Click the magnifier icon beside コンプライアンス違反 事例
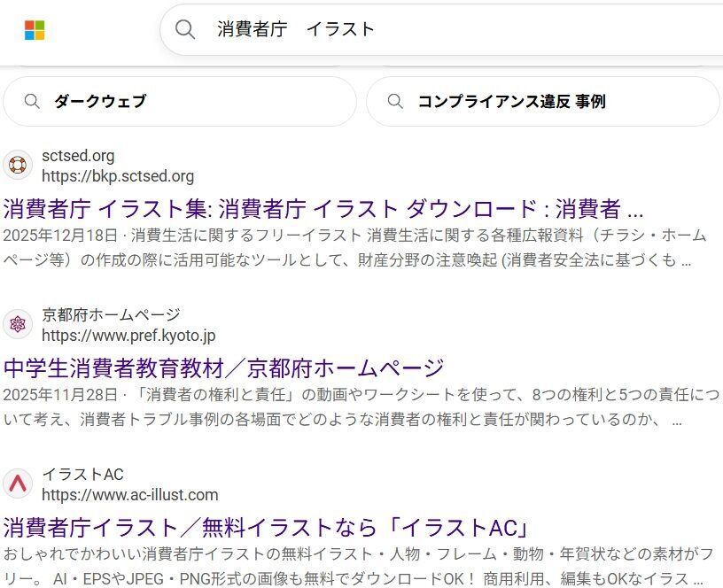Screen dimensions: 723x588 click(x=395, y=101)
